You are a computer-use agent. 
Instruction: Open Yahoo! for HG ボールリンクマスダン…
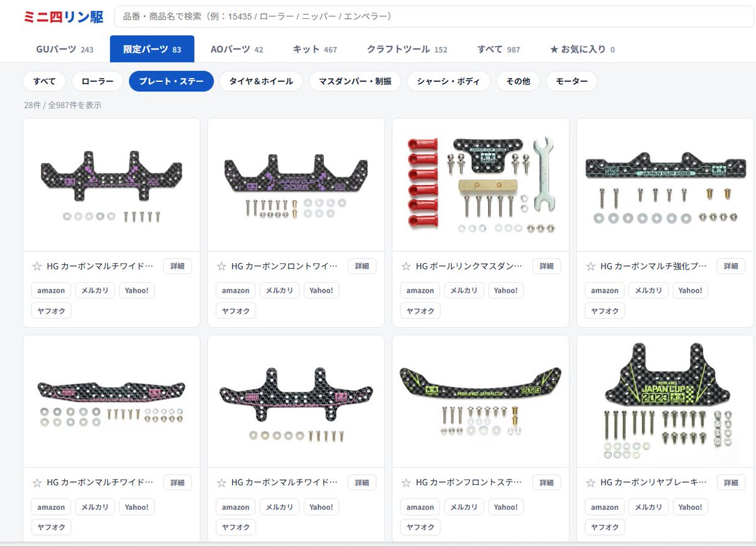(x=506, y=290)
